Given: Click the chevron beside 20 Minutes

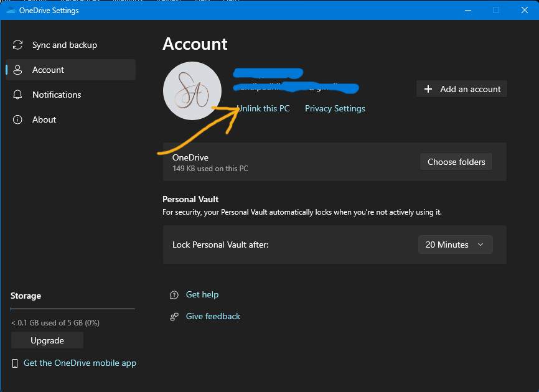Looking at the screenshot, I should click(x=480, y=245).
